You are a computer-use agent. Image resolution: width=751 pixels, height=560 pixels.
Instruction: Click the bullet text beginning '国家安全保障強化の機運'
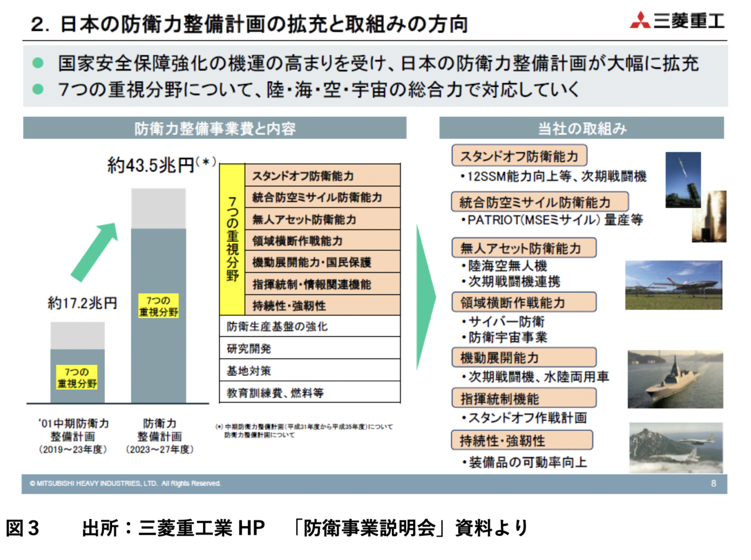(x=378, y=63)
